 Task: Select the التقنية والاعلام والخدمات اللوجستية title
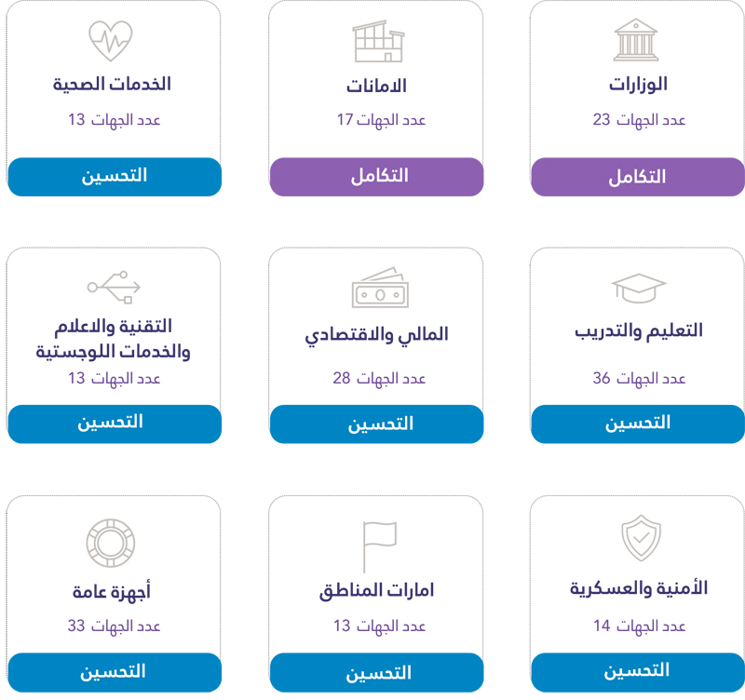[114, 340]
